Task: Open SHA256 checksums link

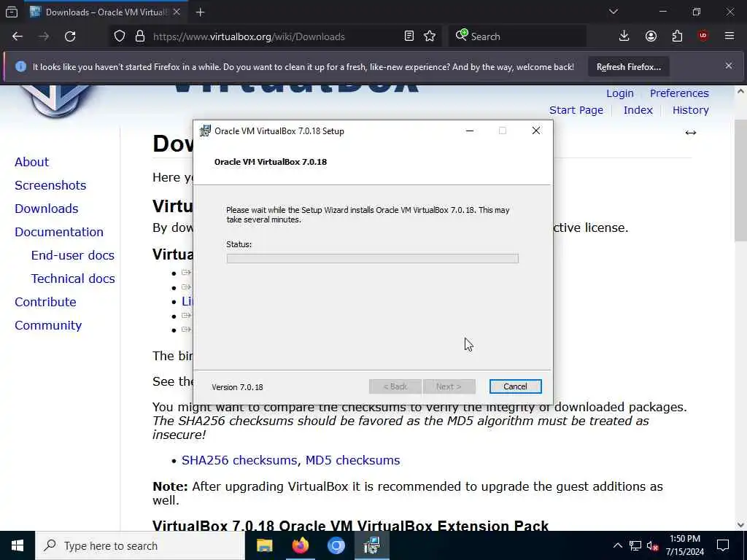Action: [241, 461]
